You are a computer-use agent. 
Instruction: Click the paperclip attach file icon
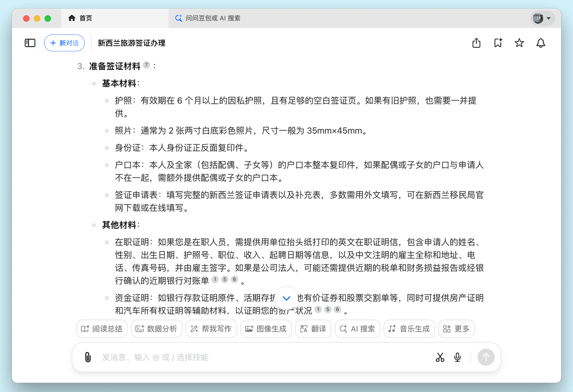pyautogui.click(x=88, y=357)
